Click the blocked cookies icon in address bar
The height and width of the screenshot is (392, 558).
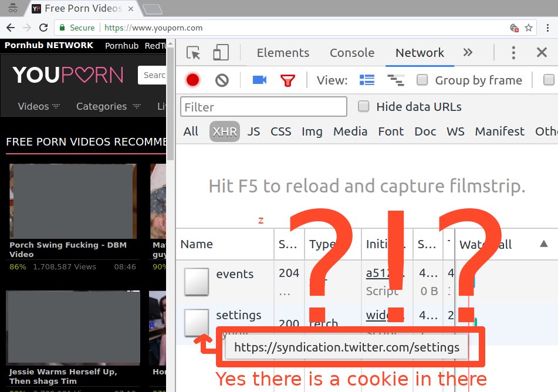point(514,28)
